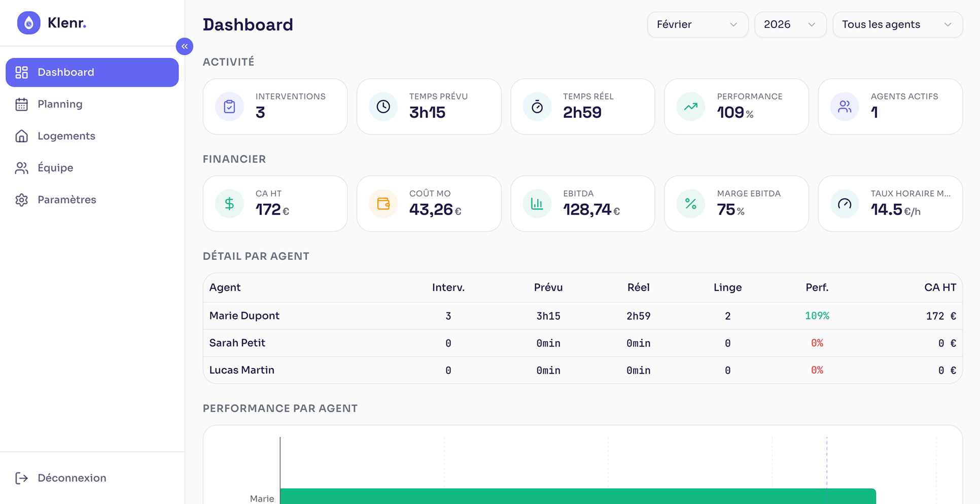This screenshot has width=980, height=504.
Task: Click Marie's green performance bar in chart
Action: 577,496
